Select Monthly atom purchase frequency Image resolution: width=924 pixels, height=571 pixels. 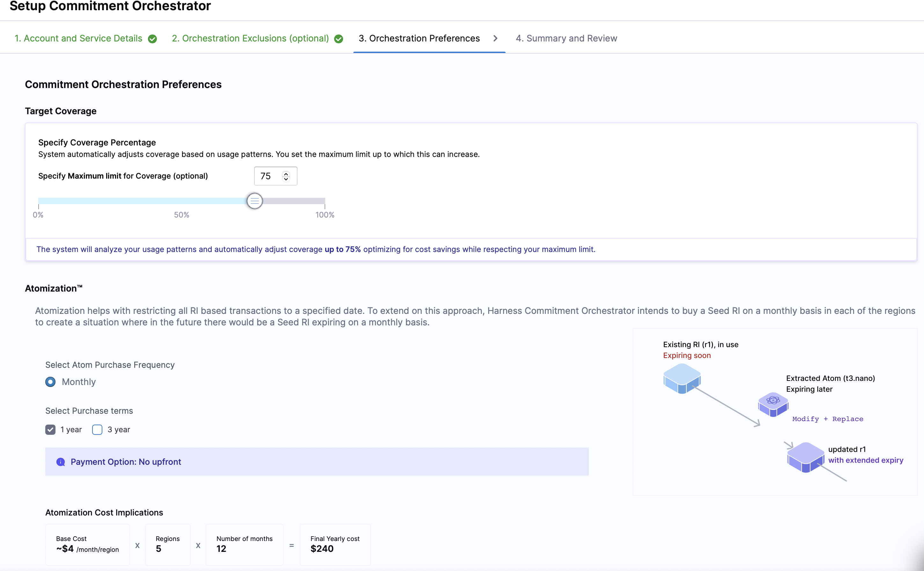[51, 382]
